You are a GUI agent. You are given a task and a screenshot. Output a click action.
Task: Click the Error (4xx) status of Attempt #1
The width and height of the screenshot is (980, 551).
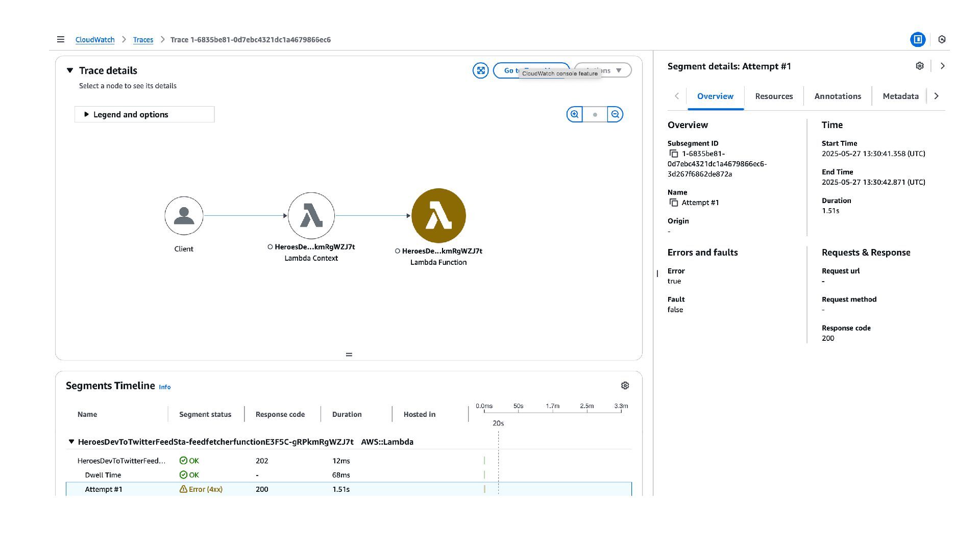[x=201, y=489]
